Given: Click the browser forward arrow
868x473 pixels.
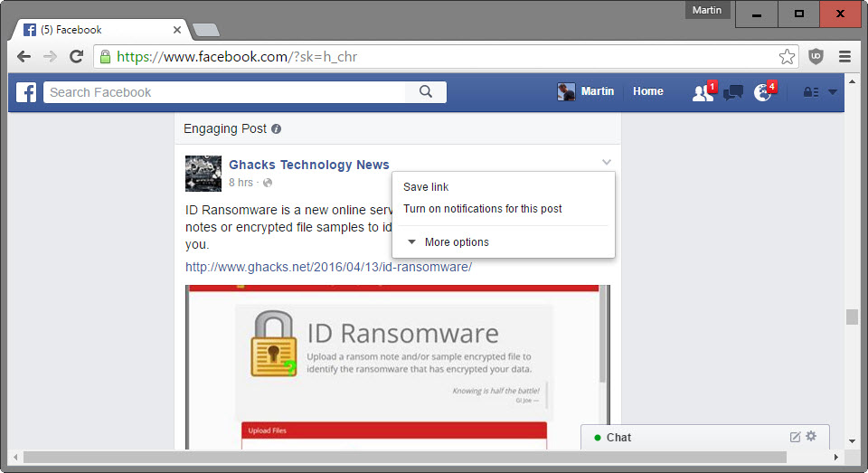Looking at the screenshot, I should click(x=50, y=56).
